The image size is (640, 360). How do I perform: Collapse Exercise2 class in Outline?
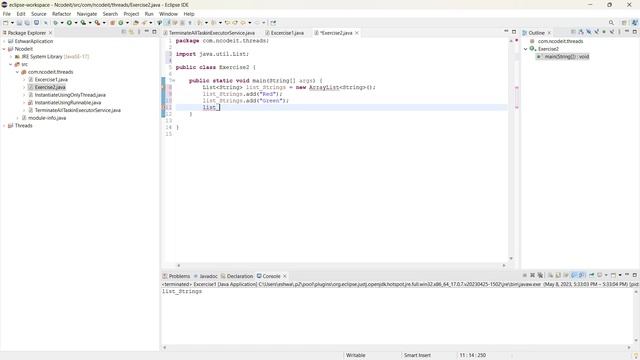click(x=526, y=49)
